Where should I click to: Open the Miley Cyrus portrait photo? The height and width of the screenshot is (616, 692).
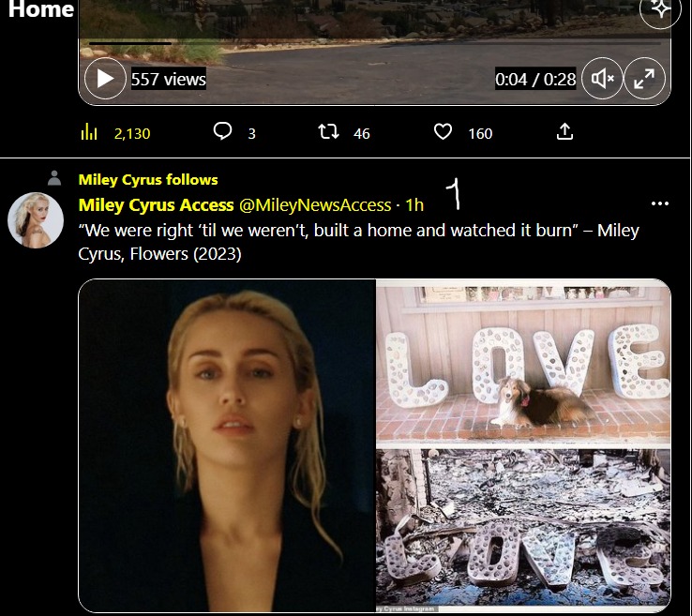[227, 445]
